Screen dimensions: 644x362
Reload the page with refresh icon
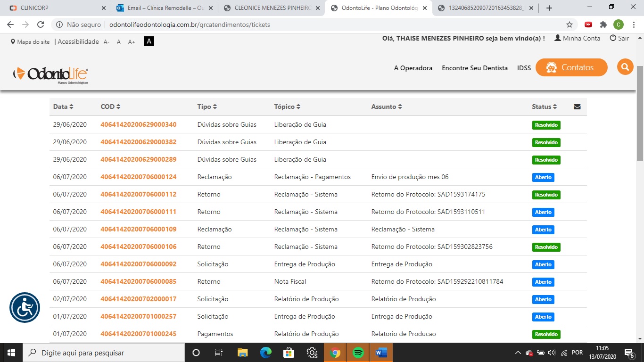point(41,25)
